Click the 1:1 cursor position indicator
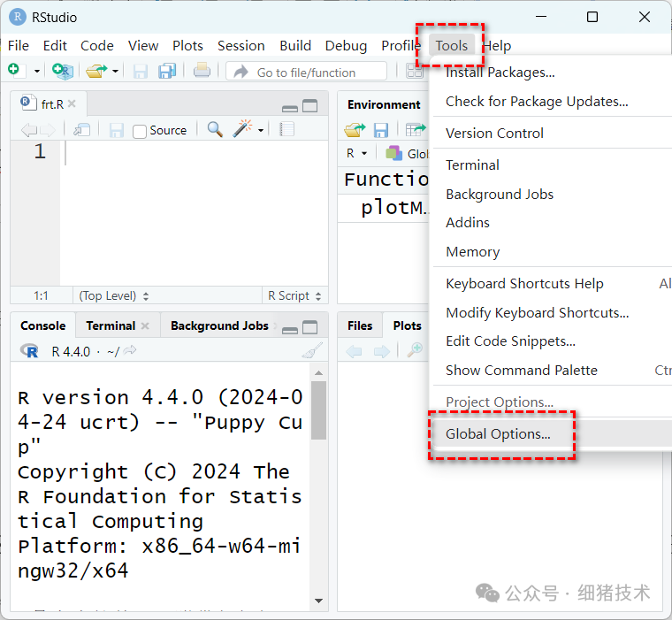 point(41,296)
